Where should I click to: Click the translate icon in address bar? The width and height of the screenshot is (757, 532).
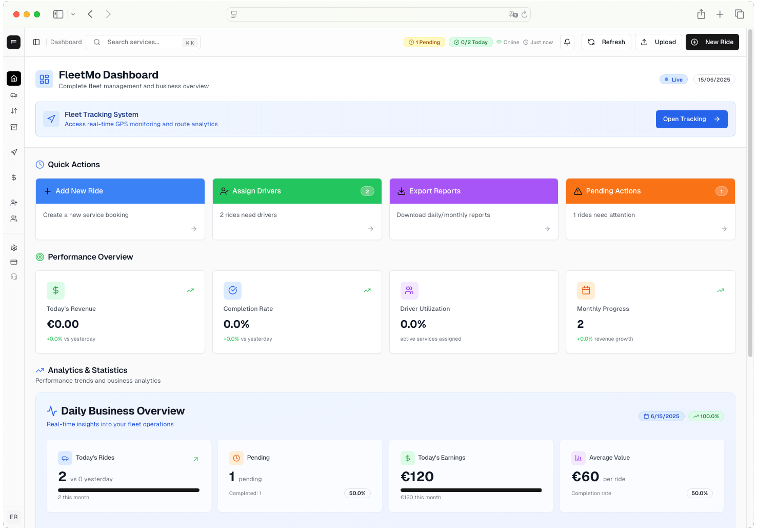click(x=513, y=14)
